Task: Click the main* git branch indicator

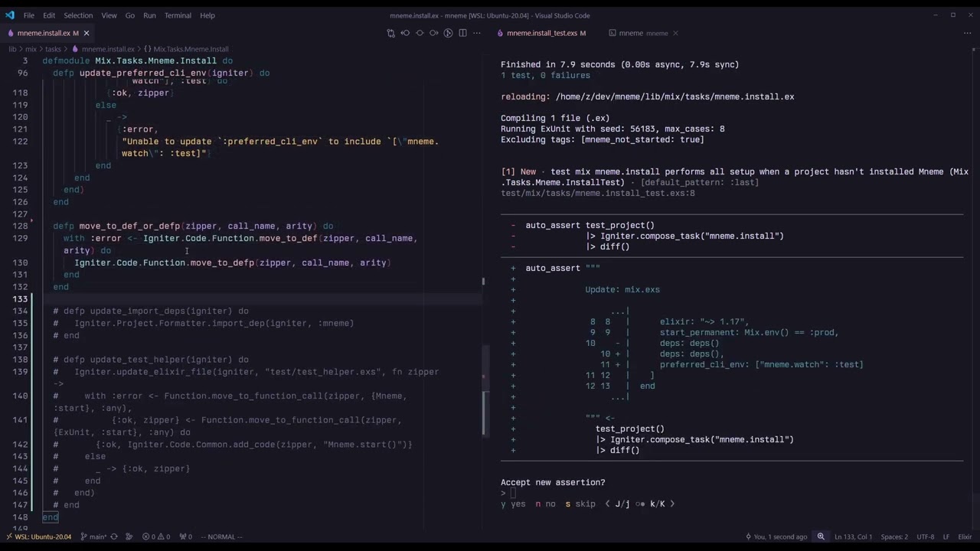Action: (x=93, y=536)
